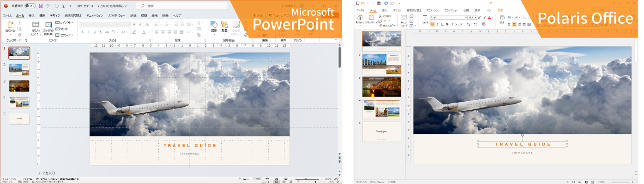Click Reuse Slides icon in PowerPoint
The height and width of the screenshot is (184, 644).
coord(48,25)
